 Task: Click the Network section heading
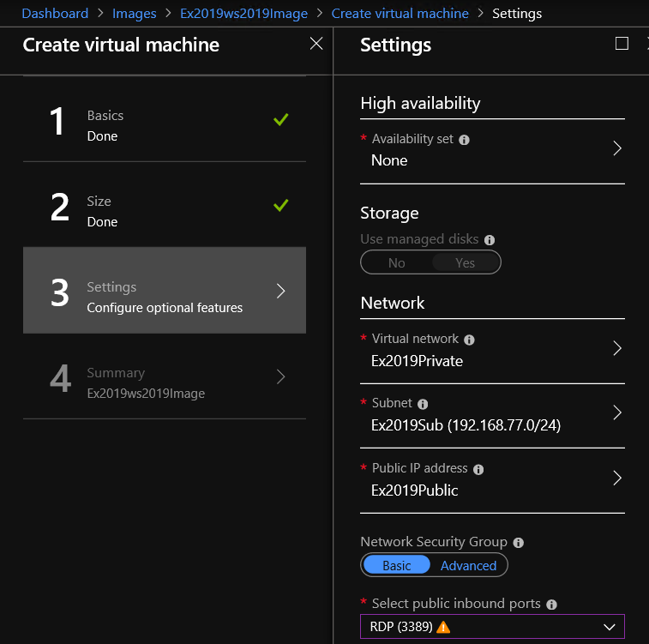tap(393, 303)
